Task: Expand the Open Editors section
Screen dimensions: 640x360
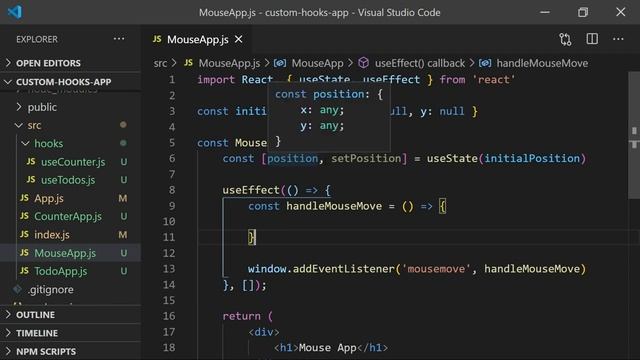Action: (x=70, y=63)
